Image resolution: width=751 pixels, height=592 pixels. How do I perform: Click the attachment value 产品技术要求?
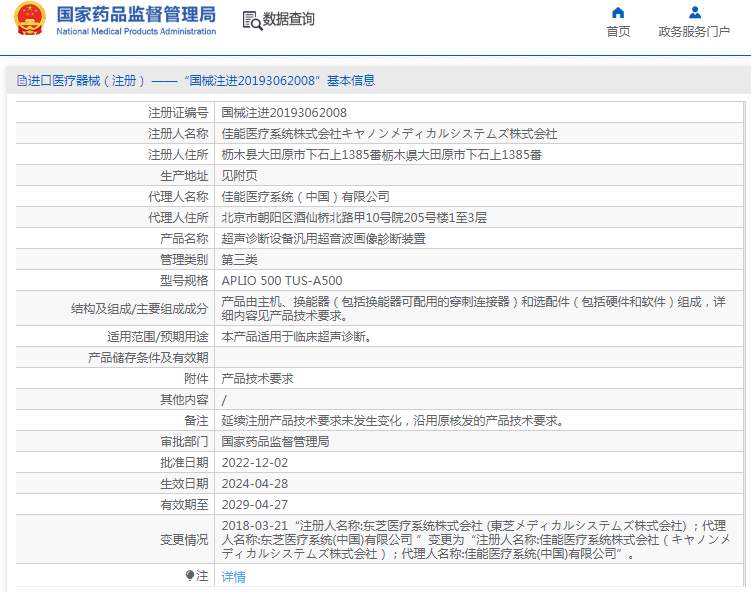(x=258, y=379)
